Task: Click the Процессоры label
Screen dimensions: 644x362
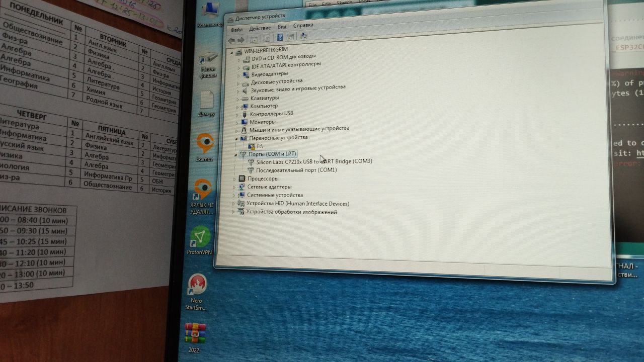Action: (263, 178)
